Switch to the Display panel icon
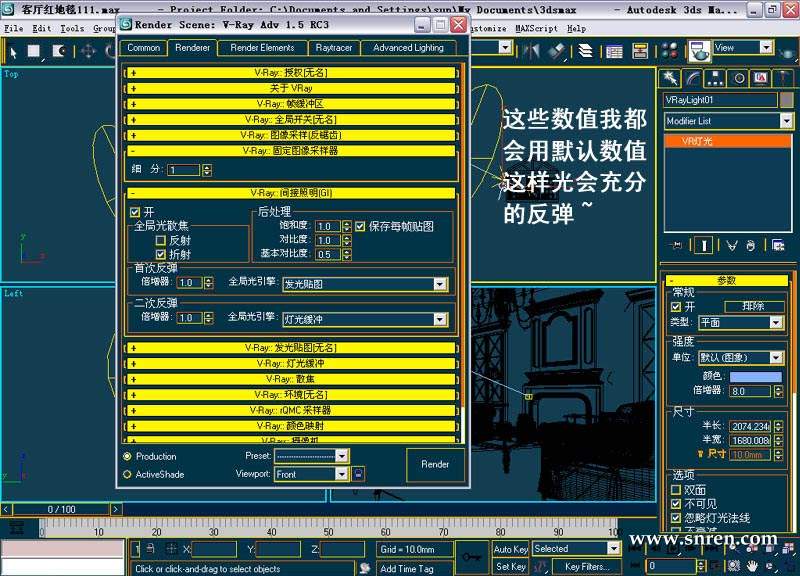This screenshot has height=576, width=800. tap(761, 78)
